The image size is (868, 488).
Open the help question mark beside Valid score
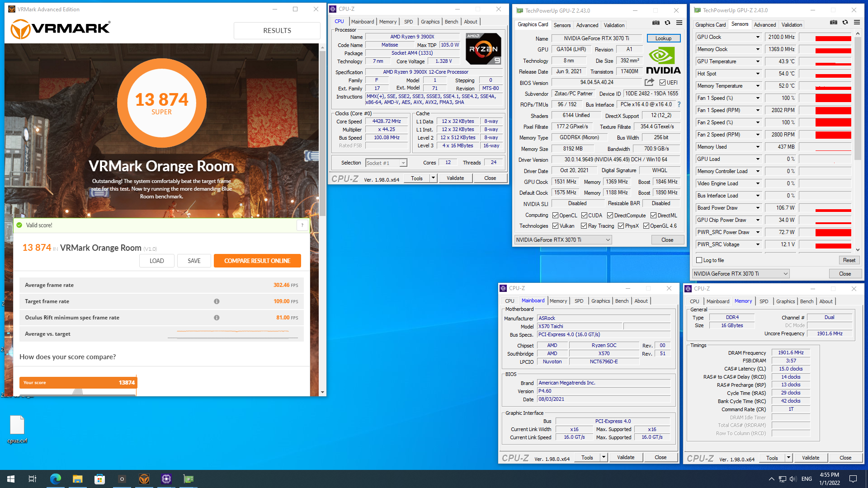coord(302,225)
